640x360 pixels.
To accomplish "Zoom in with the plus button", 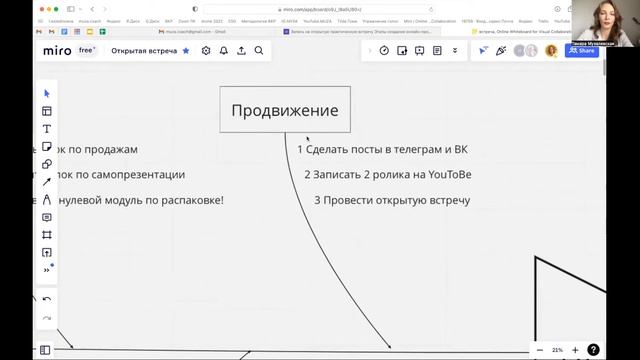I will [575, 350].
